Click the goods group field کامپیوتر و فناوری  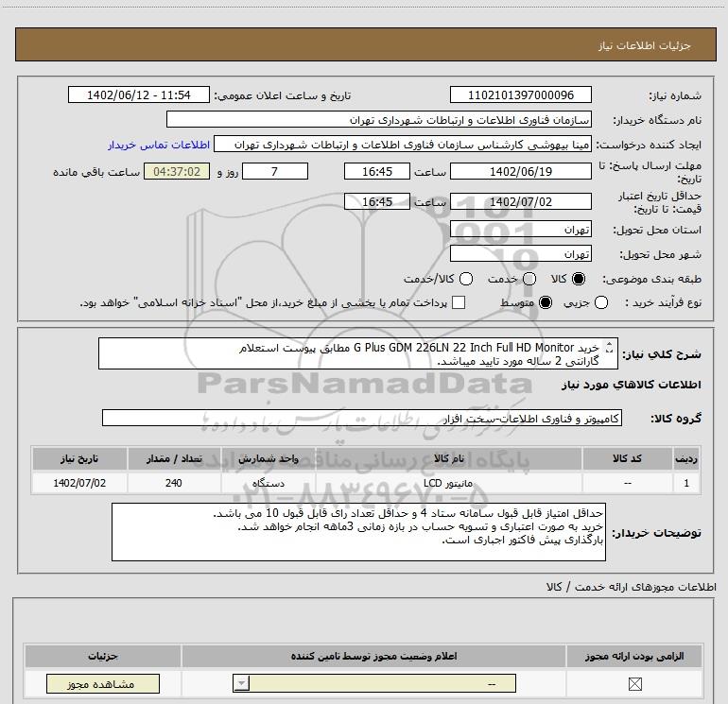click(362, 418)
